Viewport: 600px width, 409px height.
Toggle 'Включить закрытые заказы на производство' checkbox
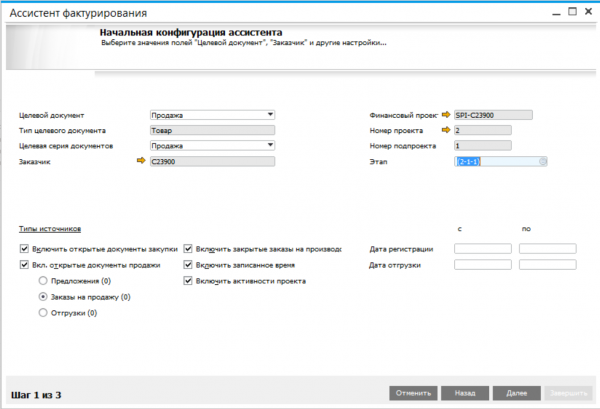(188, 248)
